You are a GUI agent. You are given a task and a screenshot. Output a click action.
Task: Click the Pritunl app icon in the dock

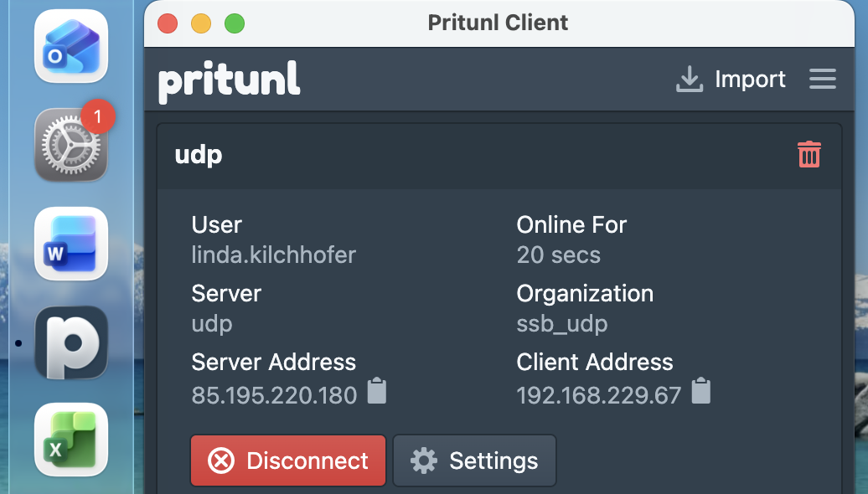click(71, 342)
